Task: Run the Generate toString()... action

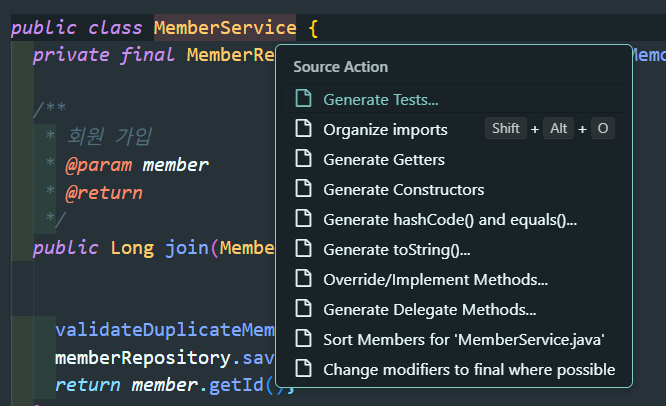Action: [397, 249]
